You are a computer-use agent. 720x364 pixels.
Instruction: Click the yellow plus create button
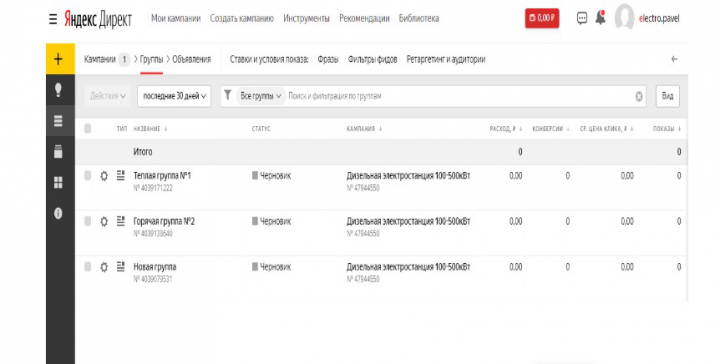coord(60,59)
